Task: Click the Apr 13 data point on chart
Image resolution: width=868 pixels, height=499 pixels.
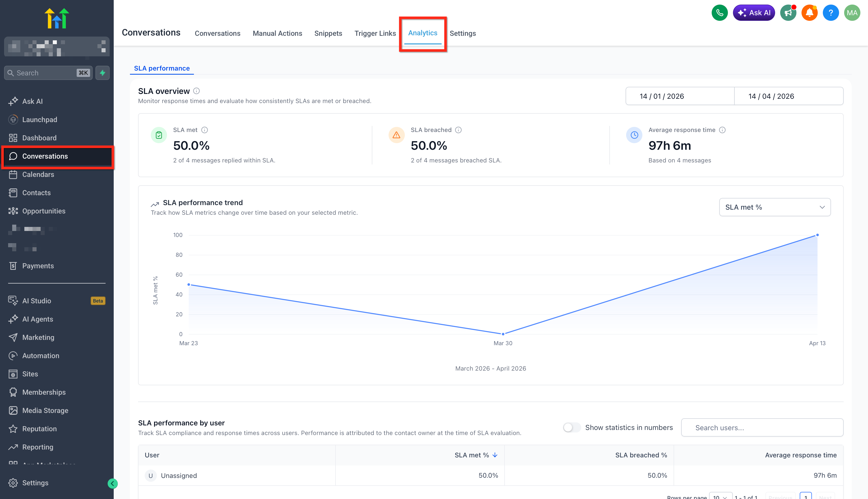Action: point(817,235)
